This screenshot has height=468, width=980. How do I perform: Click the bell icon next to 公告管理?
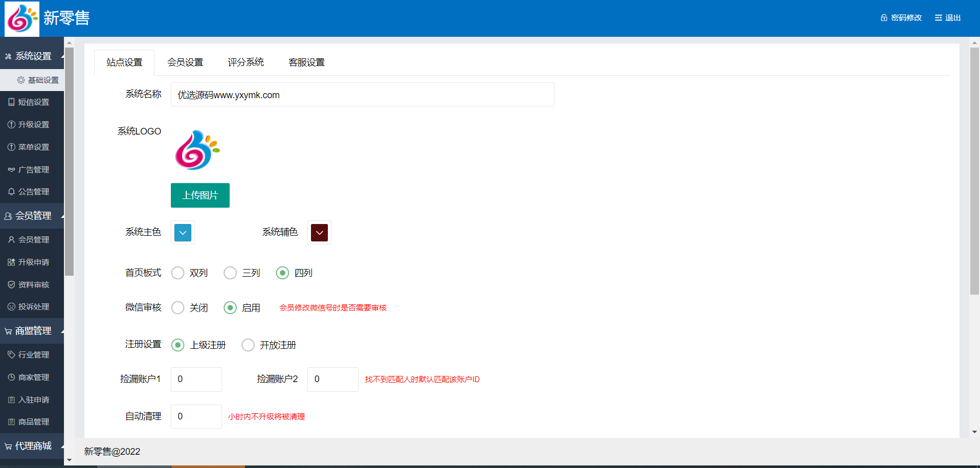[11, 192]
